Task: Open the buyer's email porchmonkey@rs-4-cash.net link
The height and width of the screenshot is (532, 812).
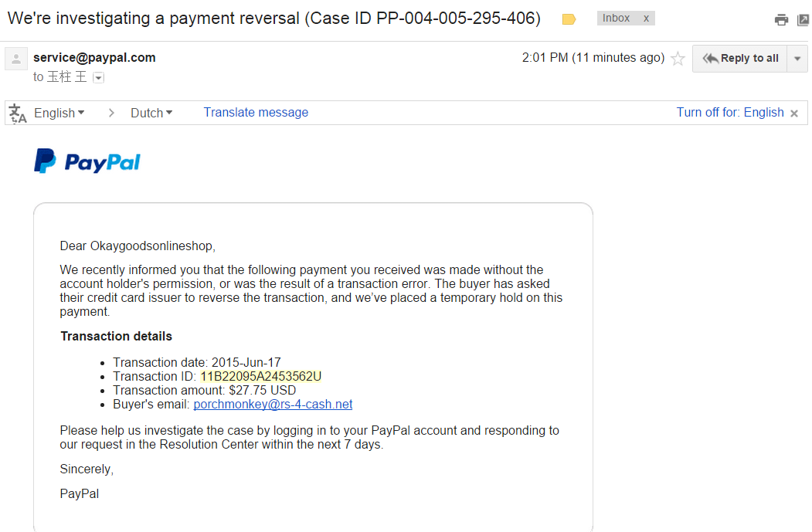Action: pyautogui.click(x=273, y=404)
